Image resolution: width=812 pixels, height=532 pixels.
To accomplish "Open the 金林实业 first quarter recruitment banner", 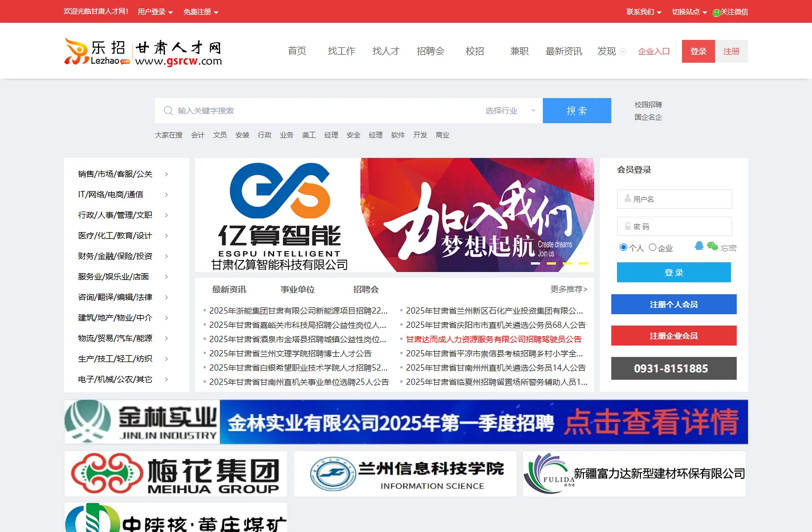I will [406, 422].
